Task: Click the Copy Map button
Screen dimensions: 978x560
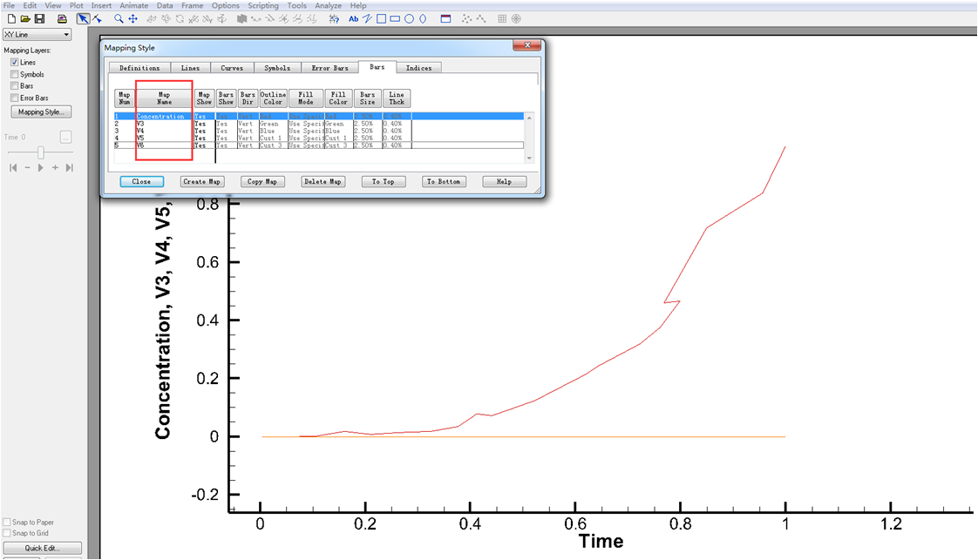Action: pyautogui.click(x=262, y=182)
